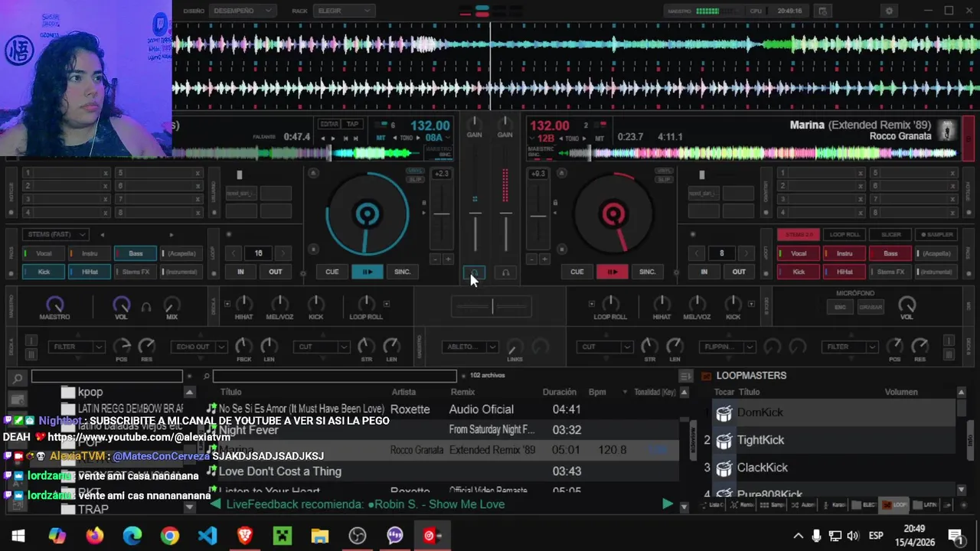Play LiveFeedback recommendation arrow at right
This screenshot has height=551, width=980.
click(667, 504)
